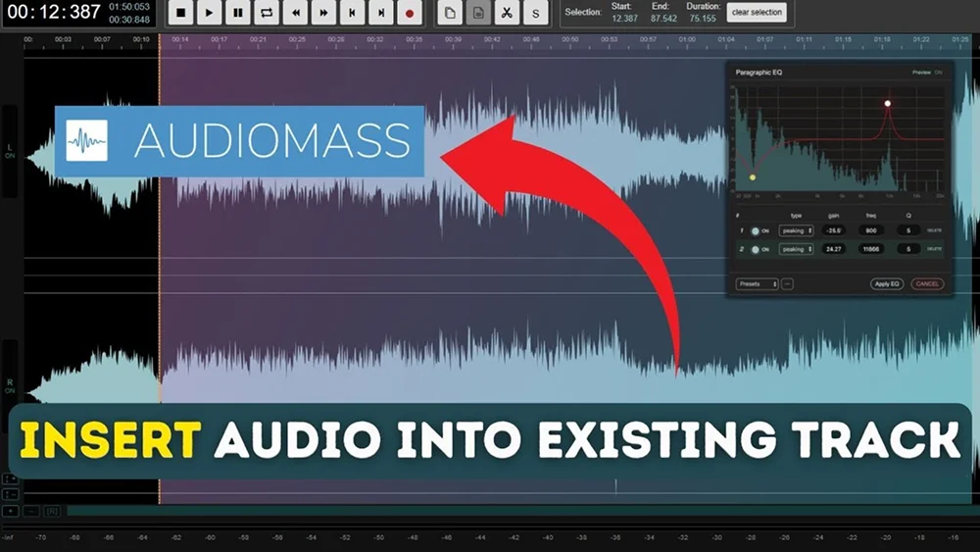Cancel the Paragraphic EQ dialog
980x552 pixels.
(927, 283)
